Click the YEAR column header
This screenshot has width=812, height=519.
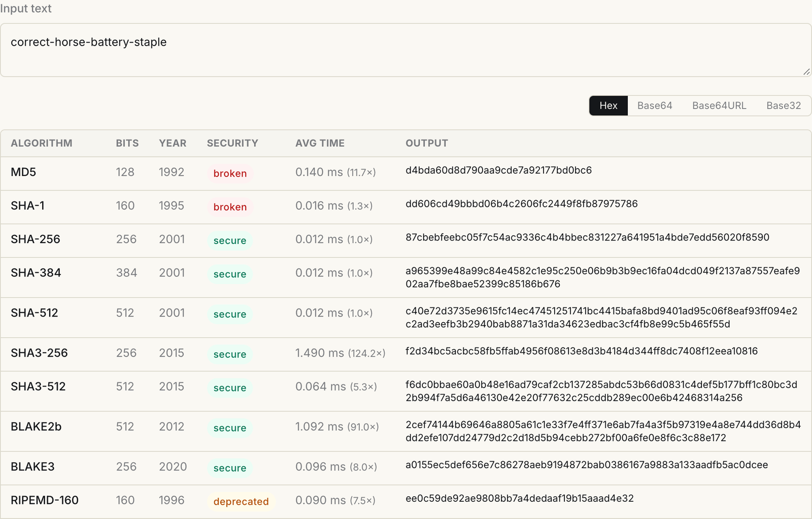(x=173, y=143)
